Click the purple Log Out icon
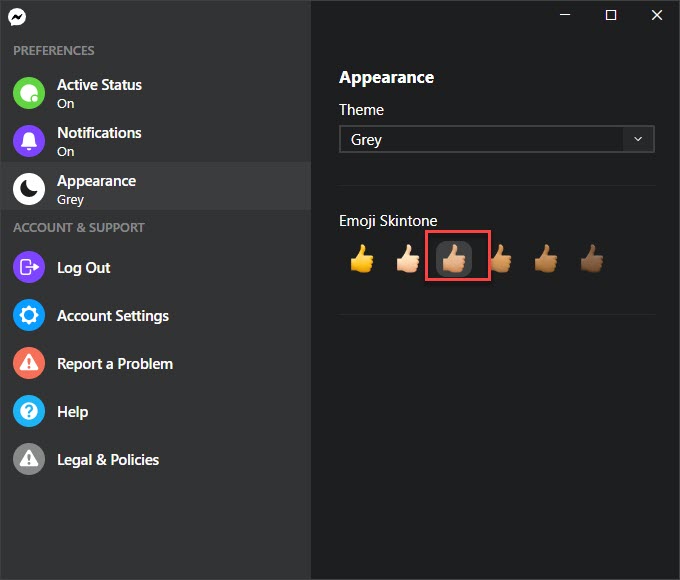 29,267
